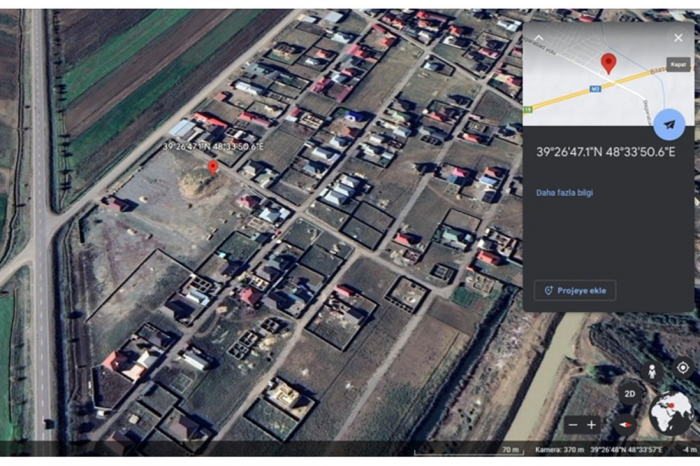Close the location info card with X
The height and width of the screenshot is (466, 700).
pyautogui.click(x=678, y=38)
